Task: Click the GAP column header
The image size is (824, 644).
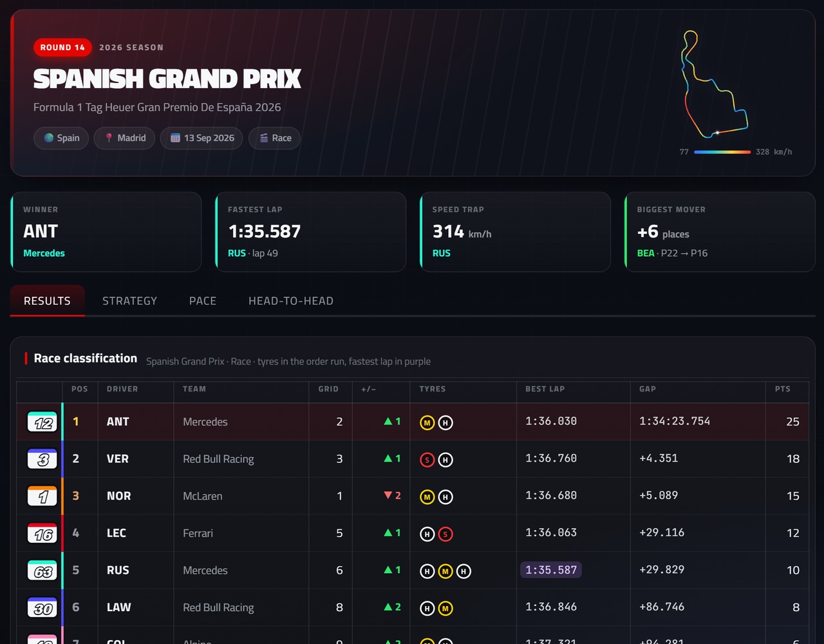Action: 648,389
